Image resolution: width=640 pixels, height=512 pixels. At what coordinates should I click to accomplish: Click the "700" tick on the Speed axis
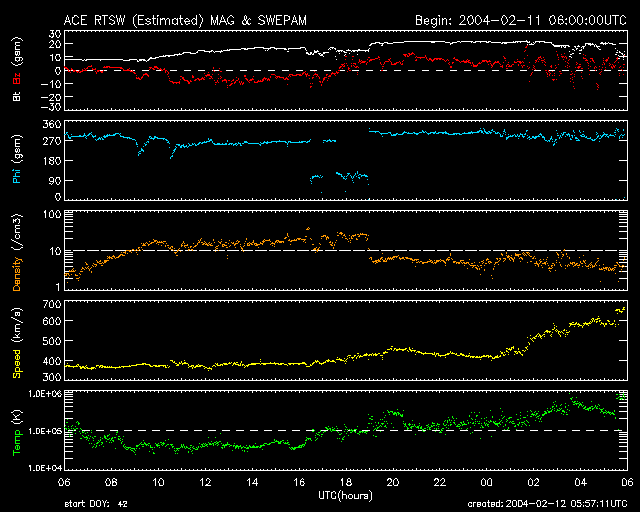(x=52, y=304)
